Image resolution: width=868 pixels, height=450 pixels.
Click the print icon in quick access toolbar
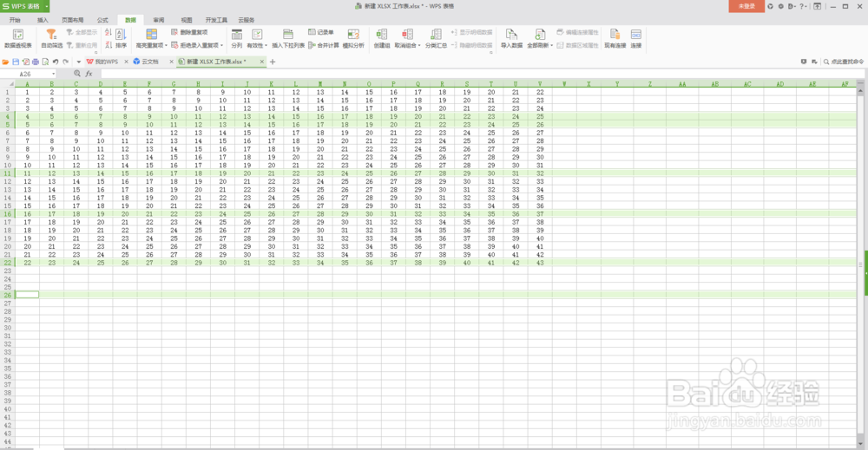coord(36,62)
